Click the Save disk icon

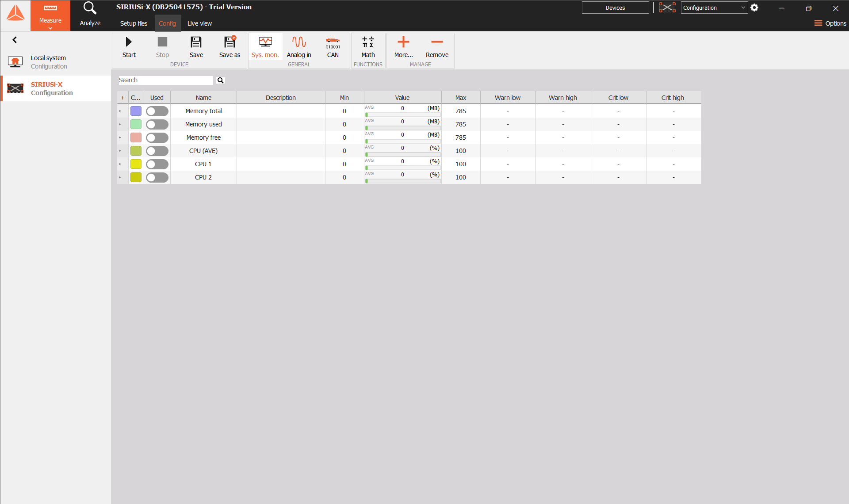(196, 42)
